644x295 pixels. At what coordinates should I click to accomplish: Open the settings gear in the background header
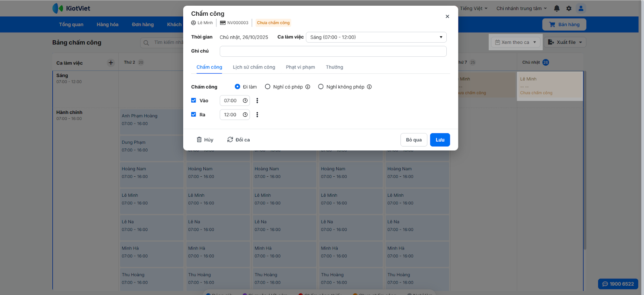(x=569, y=8)
